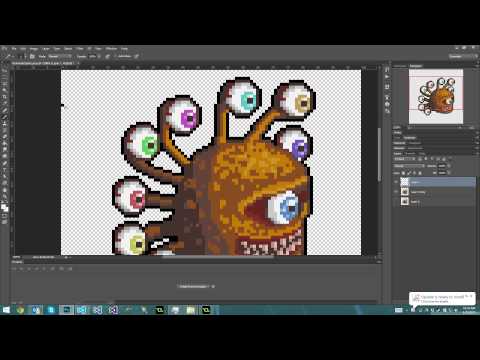Image resolution: width=480 pixels, height=360 pixels.
Task: Open the Windows Start button
Action: [x=6, y=310]
